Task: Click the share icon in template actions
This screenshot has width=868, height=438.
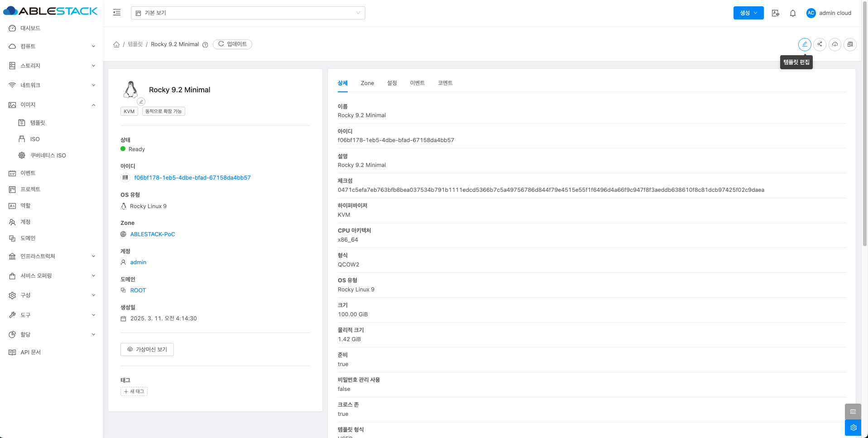Action: click(x=820, y=44)
